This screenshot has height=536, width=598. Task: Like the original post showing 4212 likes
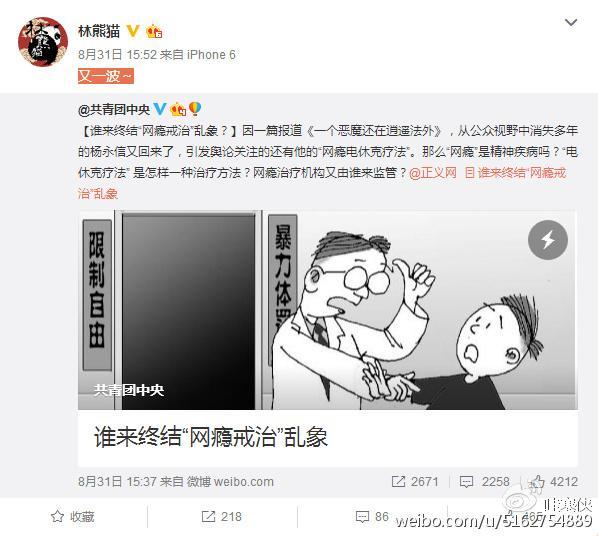[x=554, y=481]
